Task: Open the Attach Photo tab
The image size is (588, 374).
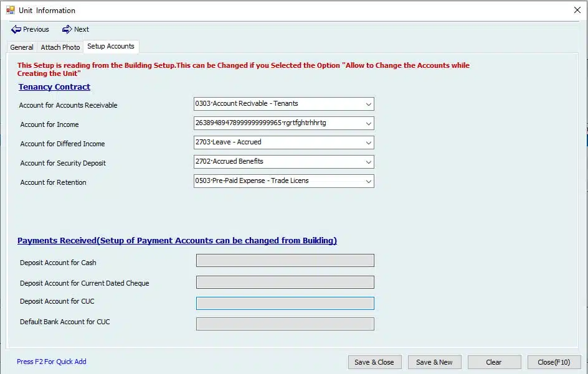Action: (x=60, y=47)
